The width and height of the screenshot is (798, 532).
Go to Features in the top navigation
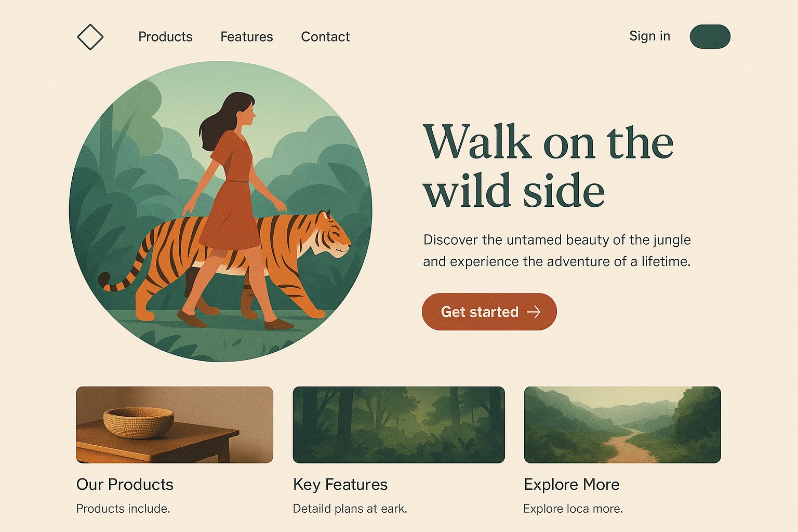pos(247,37)
